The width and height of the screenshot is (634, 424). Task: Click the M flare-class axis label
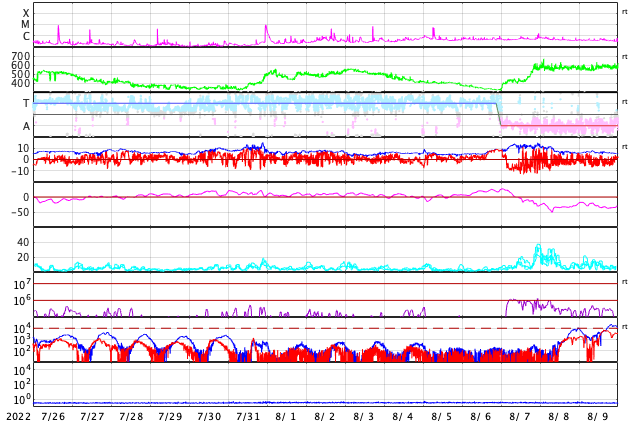(25, 25)
